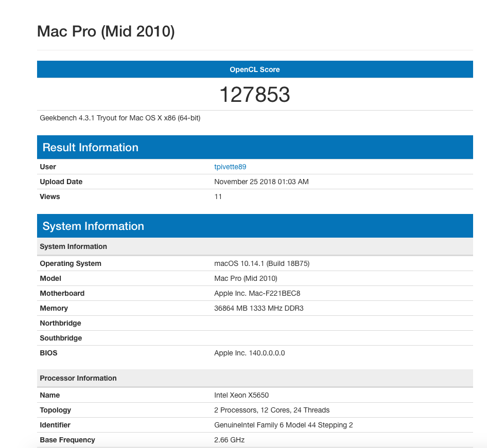Select the Model value Mac Pro (Mid 2010)

pyautogui.click(x=246, y=279)
